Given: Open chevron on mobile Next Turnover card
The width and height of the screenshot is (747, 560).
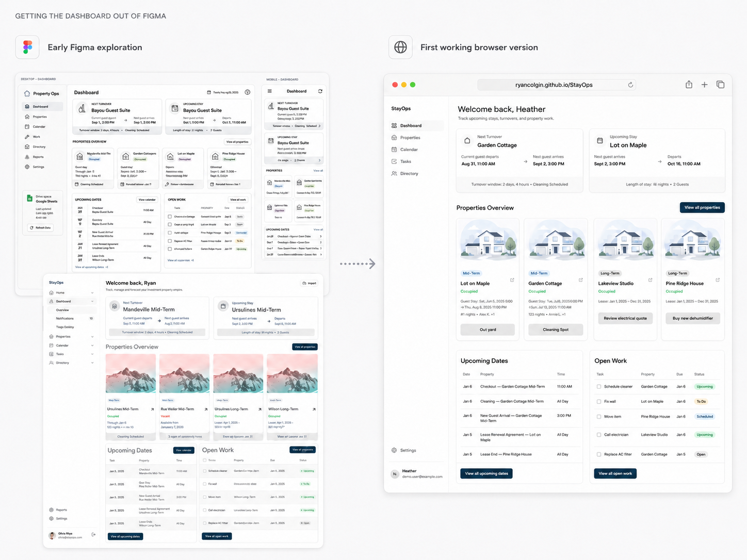Looking at the screenshot, I should coord(320,126).
